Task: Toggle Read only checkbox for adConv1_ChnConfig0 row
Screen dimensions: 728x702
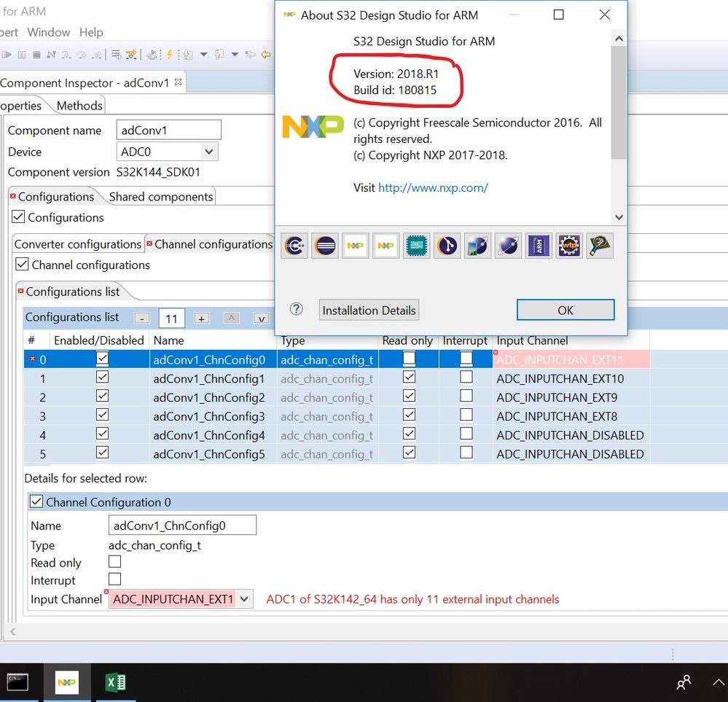Action: [x=409, y=358]
